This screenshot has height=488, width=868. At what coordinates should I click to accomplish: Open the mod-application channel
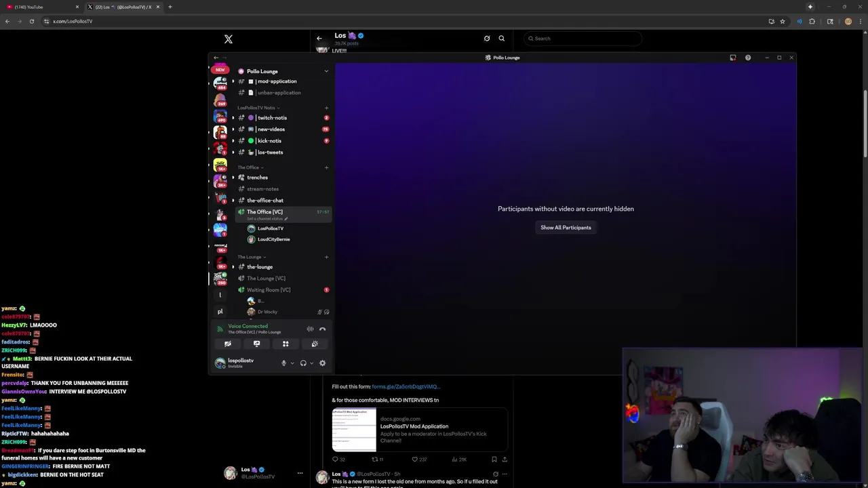(282, 81)
